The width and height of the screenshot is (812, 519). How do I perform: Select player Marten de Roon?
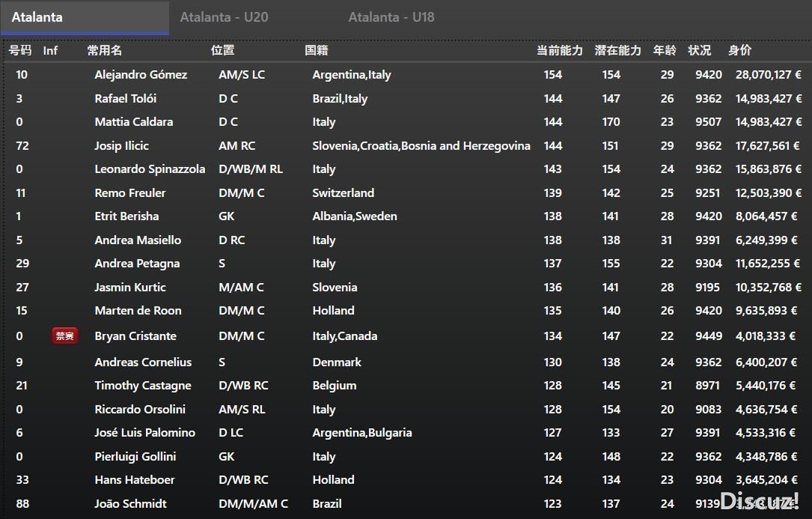(138, 311)
